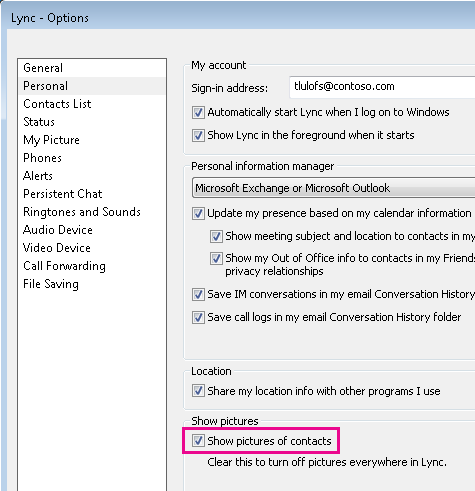Uncheck Save call logs in email folder

click(x=198, y=317)
